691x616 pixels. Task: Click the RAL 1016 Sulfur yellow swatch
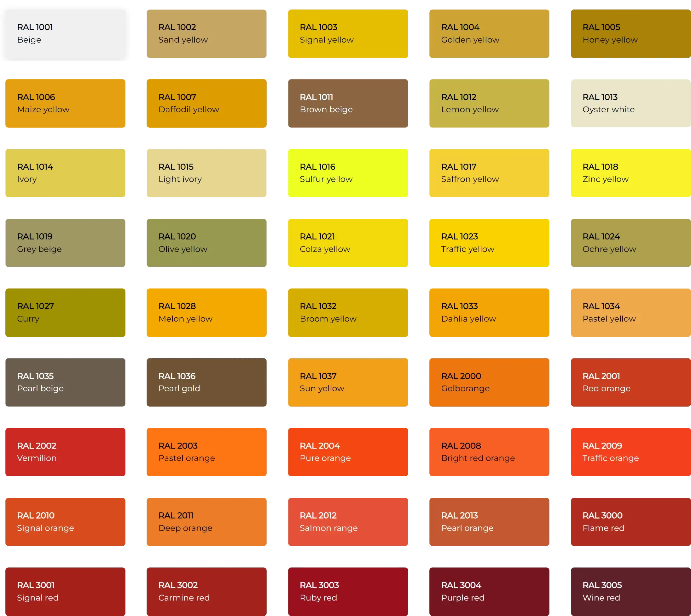tap(348, 173)
